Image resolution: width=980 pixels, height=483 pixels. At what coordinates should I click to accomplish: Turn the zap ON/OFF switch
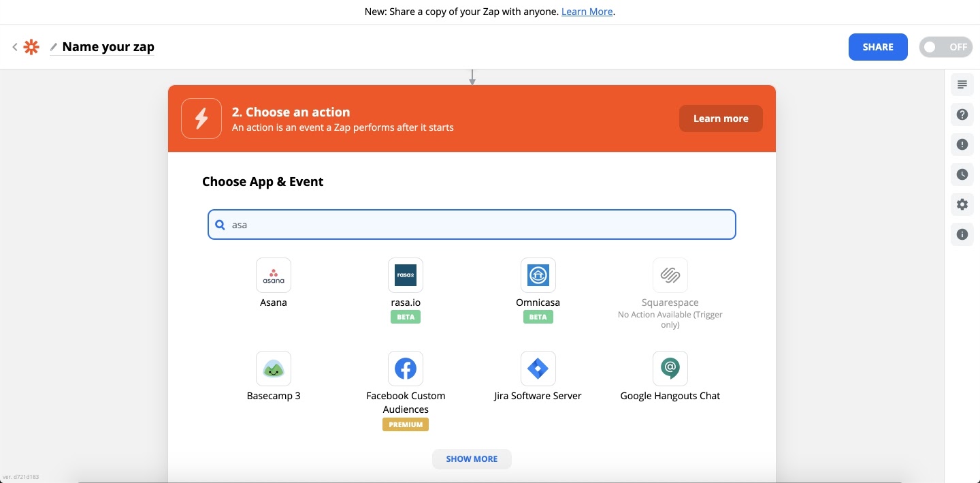point(946,47)
